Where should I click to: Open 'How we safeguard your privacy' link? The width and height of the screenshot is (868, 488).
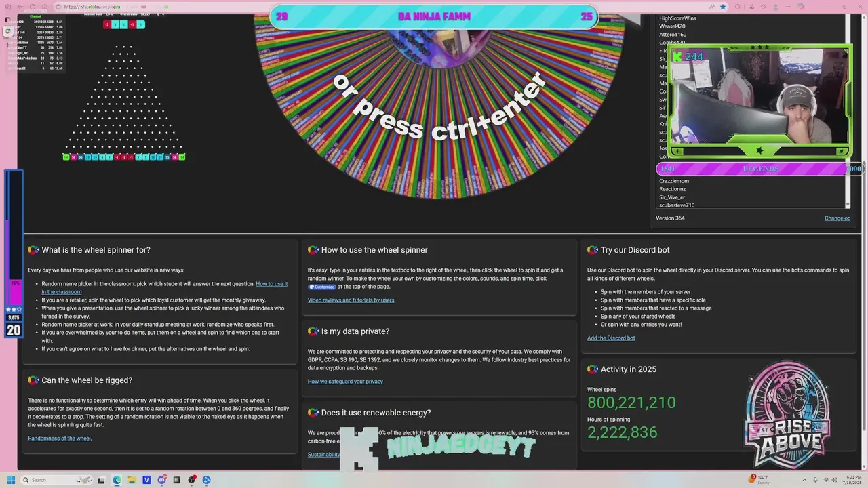pos(345,382)
